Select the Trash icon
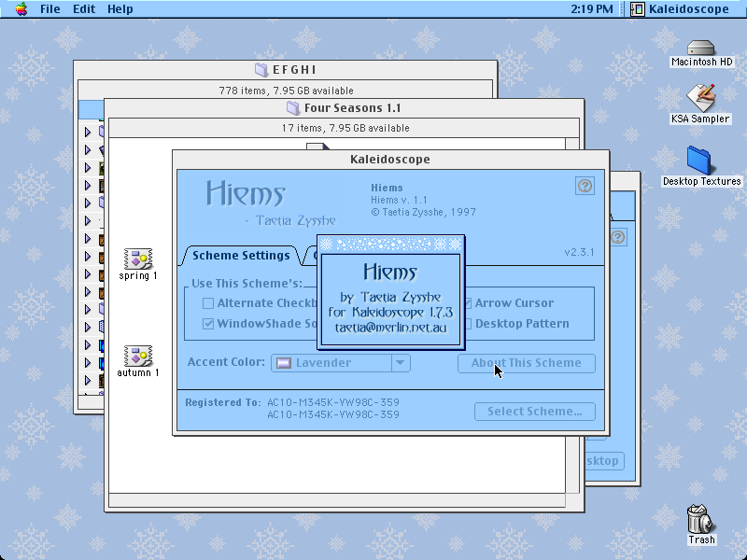 click(699, 519)
